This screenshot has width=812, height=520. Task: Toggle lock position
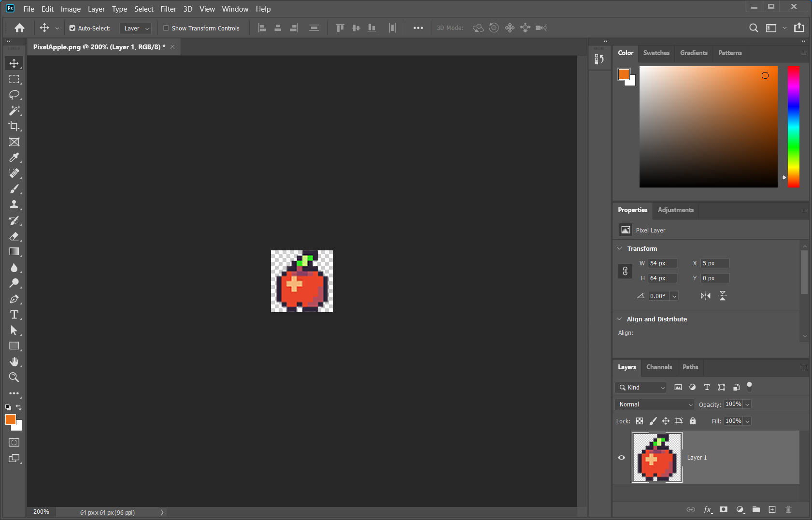point(666,421)
